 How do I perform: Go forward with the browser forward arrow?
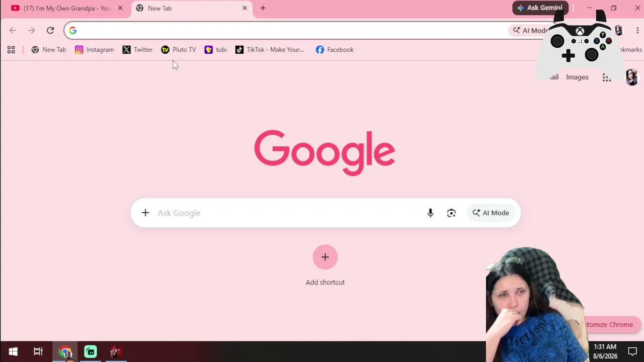tap(31, 31)
